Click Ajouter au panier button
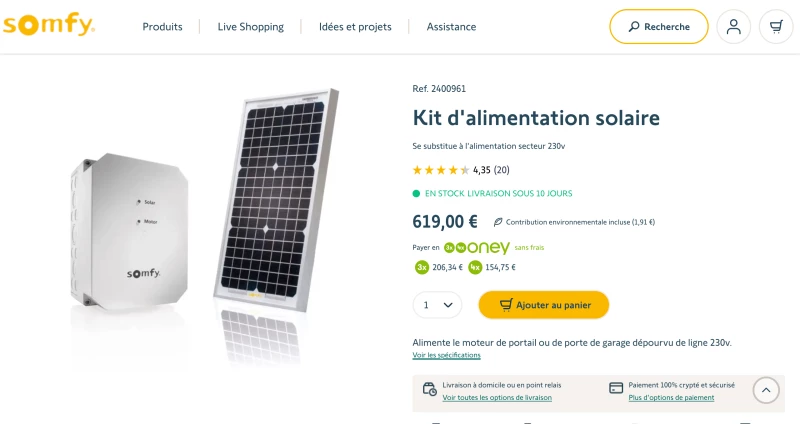The height and width of the screenshot is (424, 800). pos(544,305)
